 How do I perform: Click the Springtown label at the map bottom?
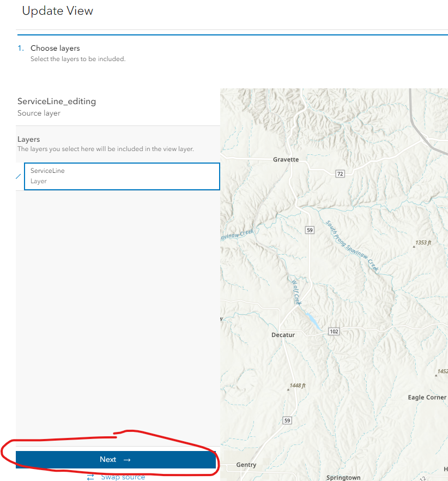point(343,477)
